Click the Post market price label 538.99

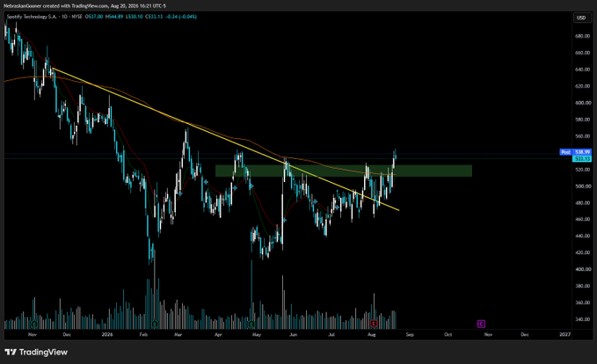click(575, 152)
